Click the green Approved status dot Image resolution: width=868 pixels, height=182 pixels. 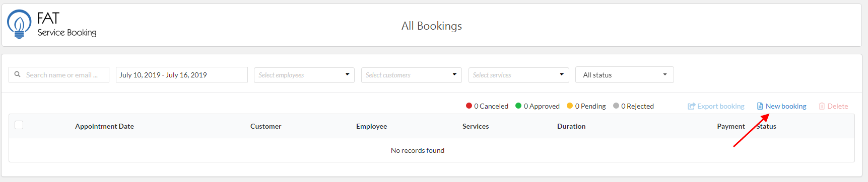[x=518, y=106]
